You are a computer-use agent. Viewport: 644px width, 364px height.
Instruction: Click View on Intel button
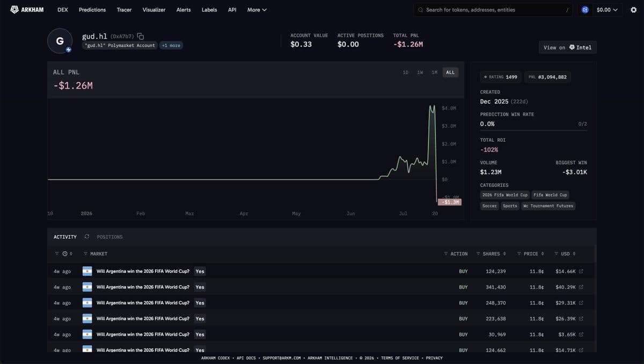coord(567,47)
